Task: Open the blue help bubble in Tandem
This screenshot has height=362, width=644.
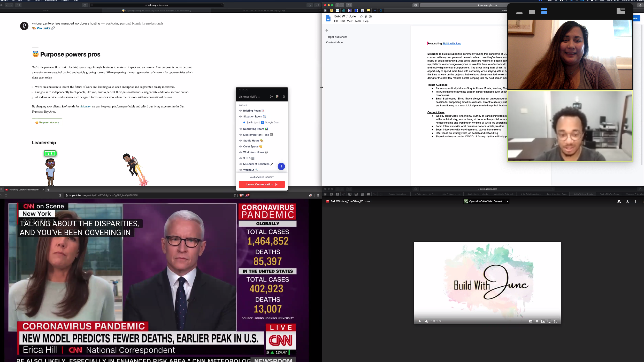Action: pos(281,167)
